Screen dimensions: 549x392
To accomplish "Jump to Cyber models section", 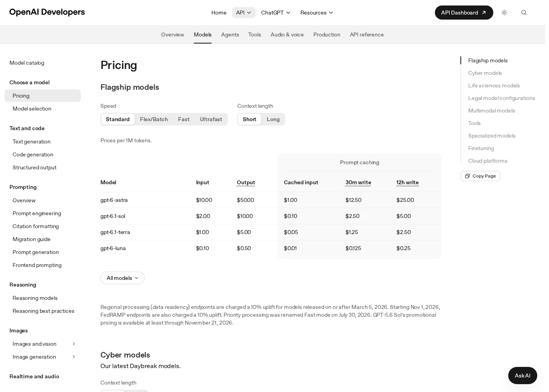I will point(485,73).
